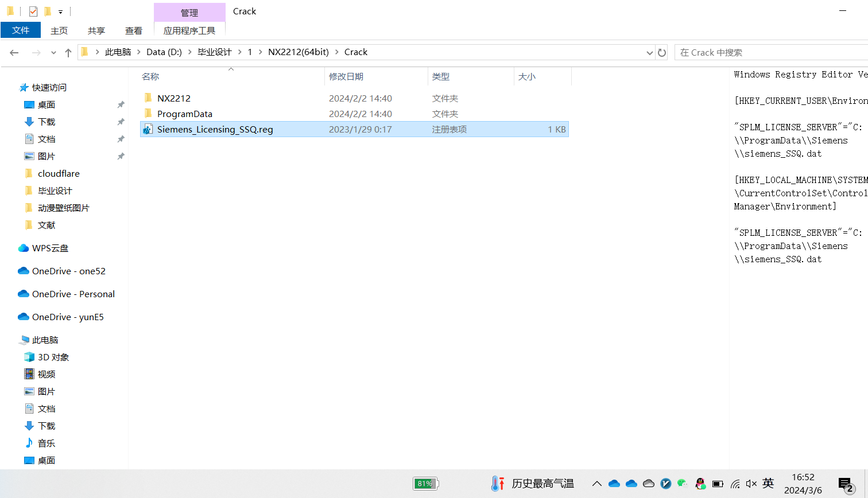Switch to the 共享 ribbon tab

click(96, 30)
